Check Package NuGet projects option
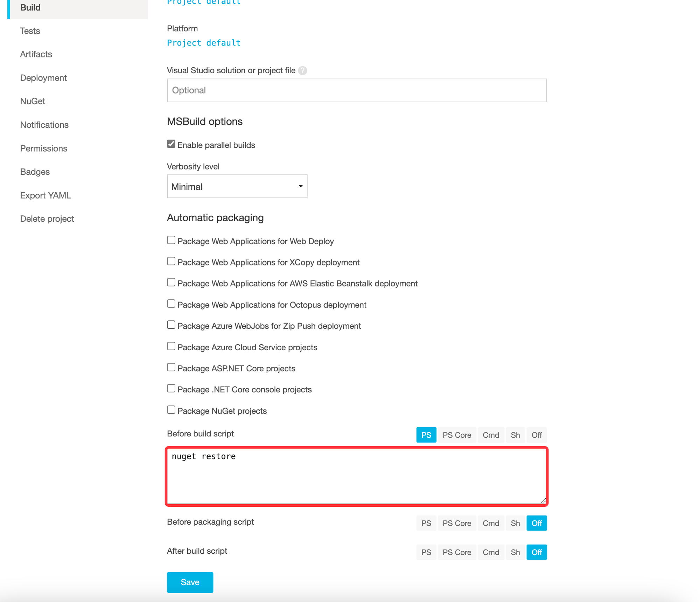Screen dimensions: 700x602 171,410
